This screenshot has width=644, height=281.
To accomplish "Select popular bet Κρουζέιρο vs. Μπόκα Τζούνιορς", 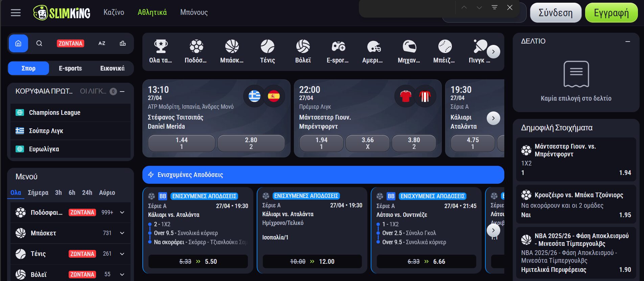I will click(x=576, y=204).
